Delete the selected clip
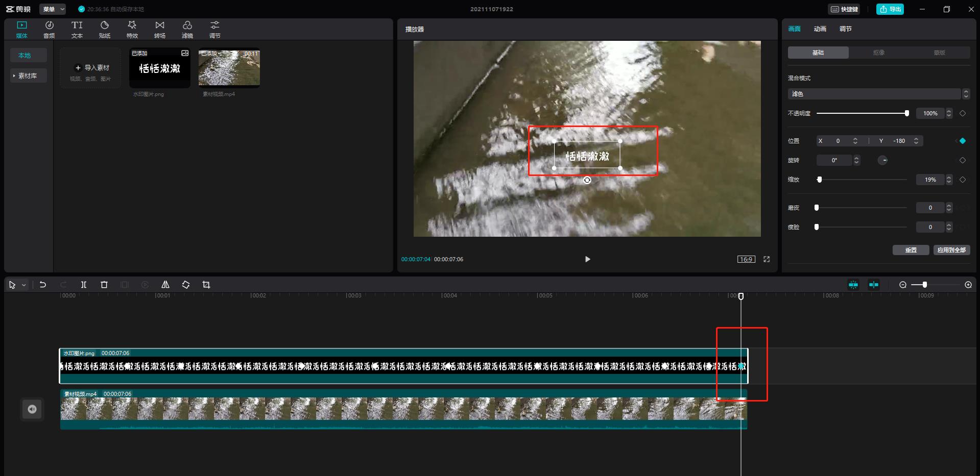This screenshot has height=476, width=980. [104, 285]
